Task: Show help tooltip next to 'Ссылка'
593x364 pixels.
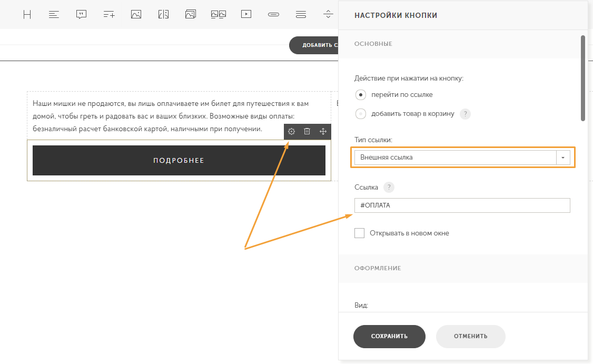Action: tap(389, 187)
